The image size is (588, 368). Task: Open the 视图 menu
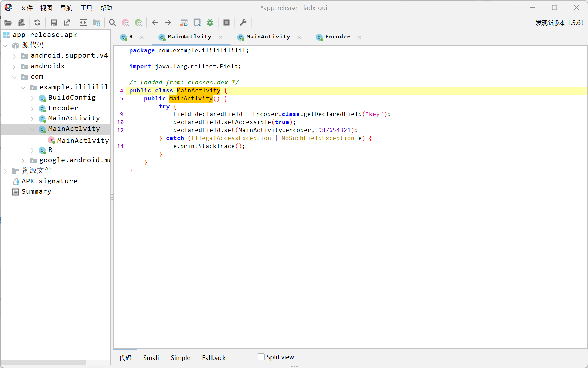(x=46, y=8)
